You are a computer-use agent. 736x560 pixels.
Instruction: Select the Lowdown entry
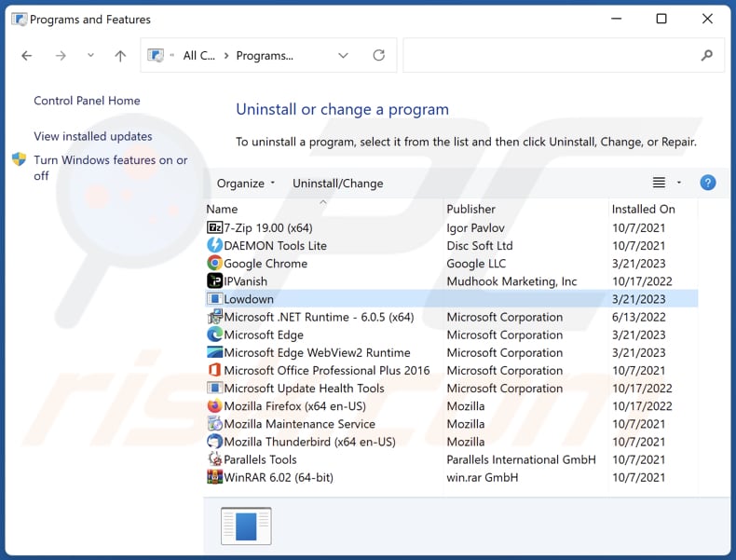click(x=452, y=299)
